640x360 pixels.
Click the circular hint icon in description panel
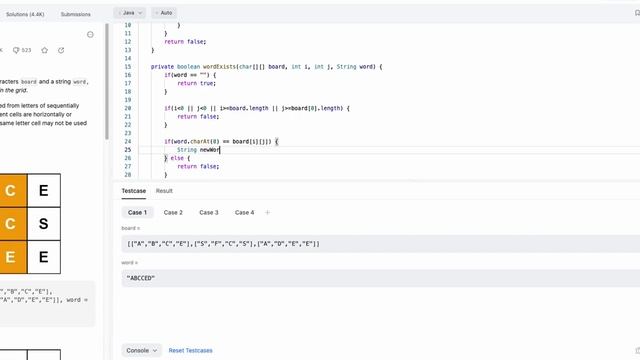pos(90,34)
